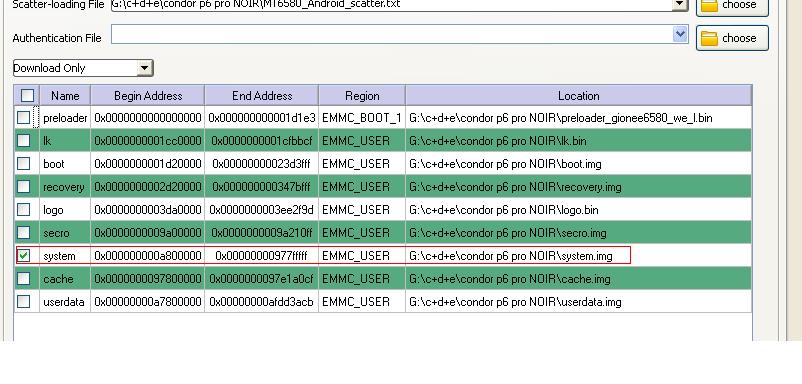
Task: Choose an Authentication File with choose button
Action: (x=732, y=38)
